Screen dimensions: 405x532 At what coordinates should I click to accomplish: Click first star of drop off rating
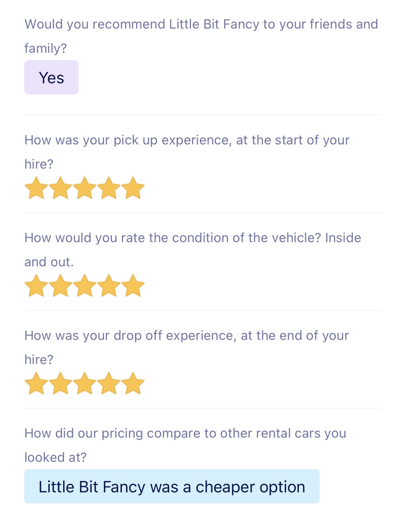[36, 384]
